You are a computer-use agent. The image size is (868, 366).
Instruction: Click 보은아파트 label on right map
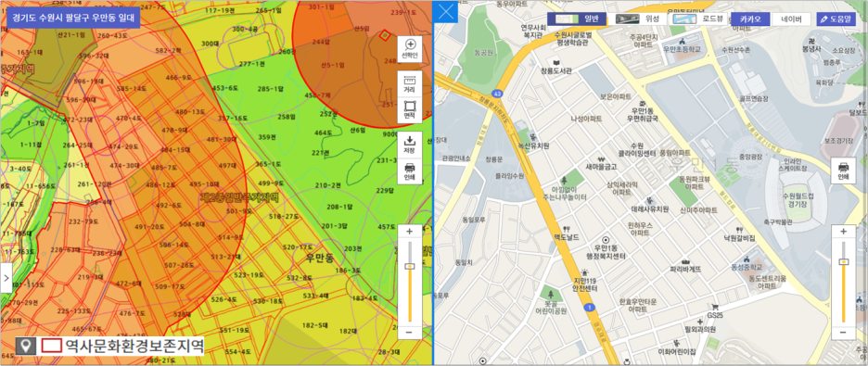click(616, 96)
